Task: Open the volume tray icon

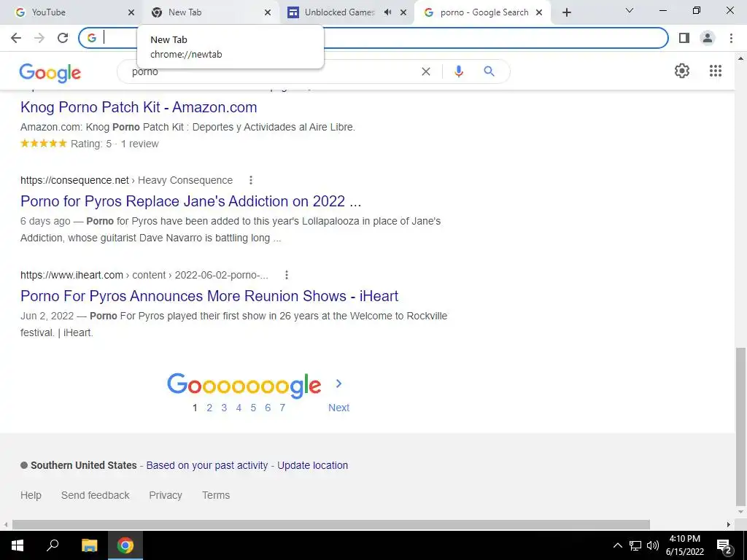Action: pos(653,545)
